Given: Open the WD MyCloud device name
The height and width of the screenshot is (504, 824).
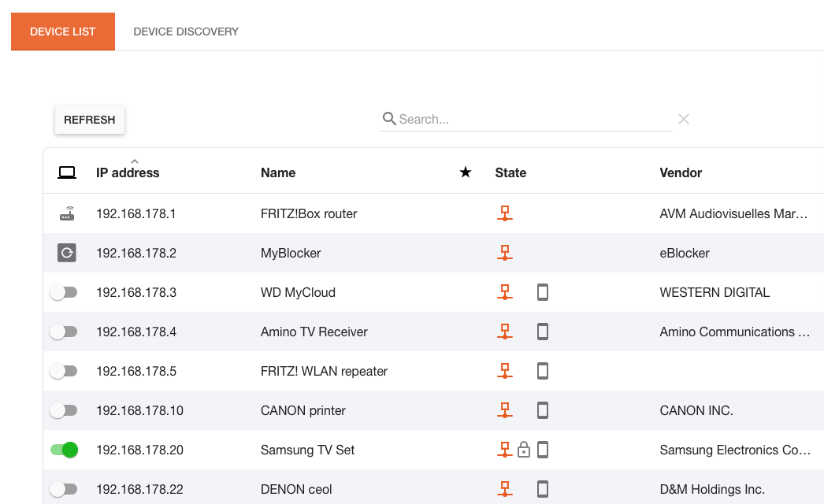Looking at the screenshot, I should click(x=298, y=293).
